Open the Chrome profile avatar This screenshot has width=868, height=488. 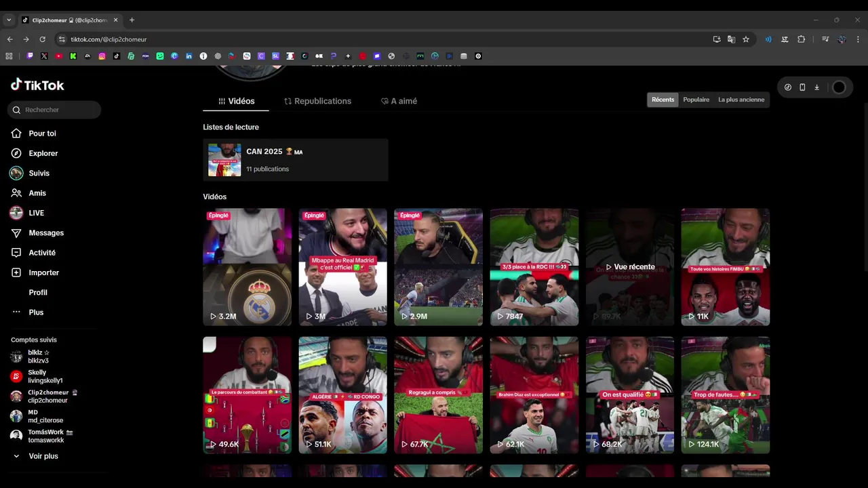pos(842,39)
